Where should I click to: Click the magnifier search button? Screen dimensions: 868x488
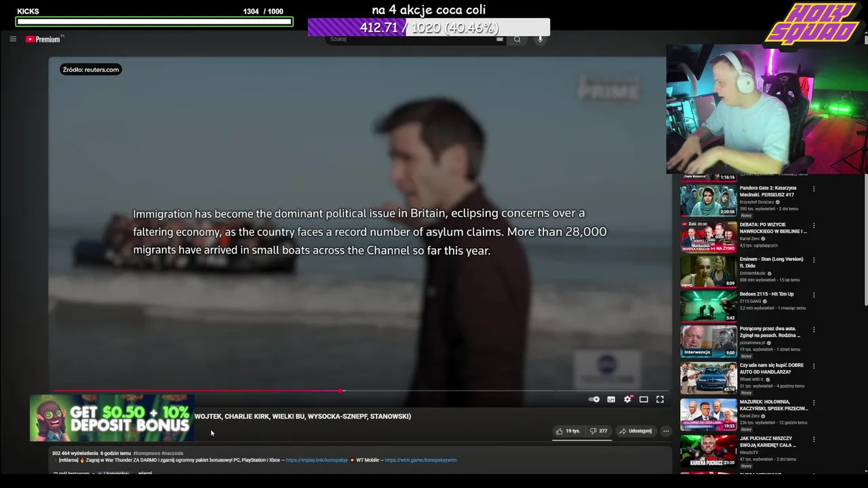517,39
